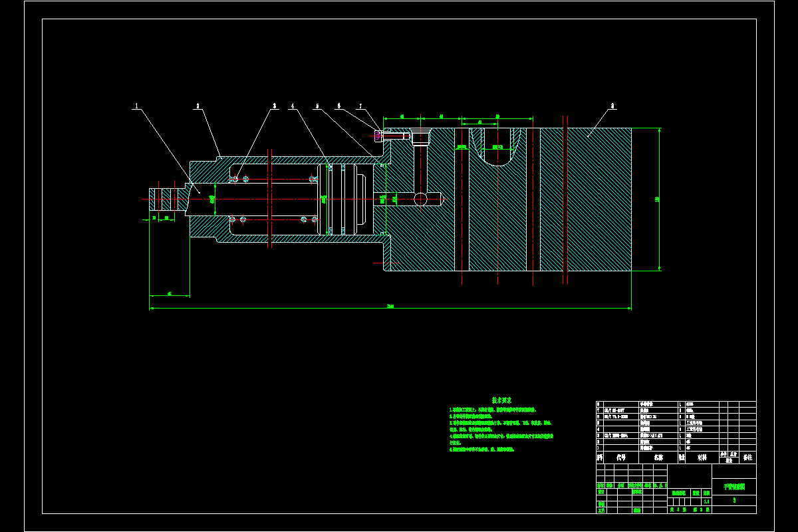Select part balloon number 5
This screenshot has width=798, height=532.
(317, 106)
